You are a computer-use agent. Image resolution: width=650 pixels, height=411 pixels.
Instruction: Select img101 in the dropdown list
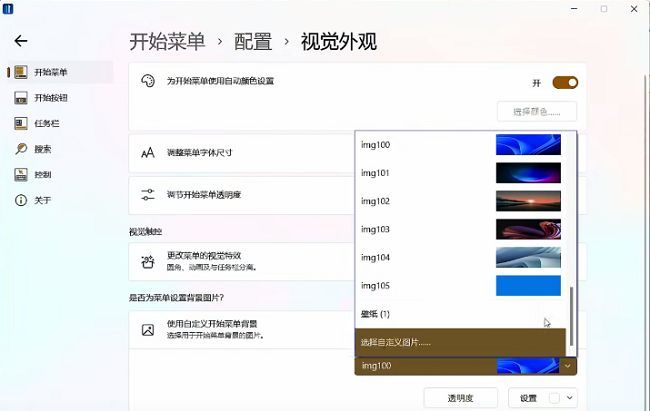(462, 173)
